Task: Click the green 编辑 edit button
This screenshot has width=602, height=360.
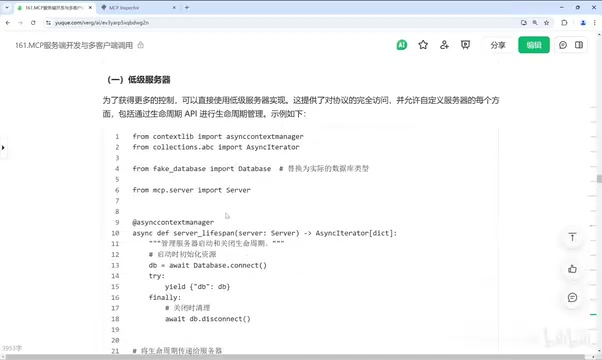Action: click(x=534, y=45)
